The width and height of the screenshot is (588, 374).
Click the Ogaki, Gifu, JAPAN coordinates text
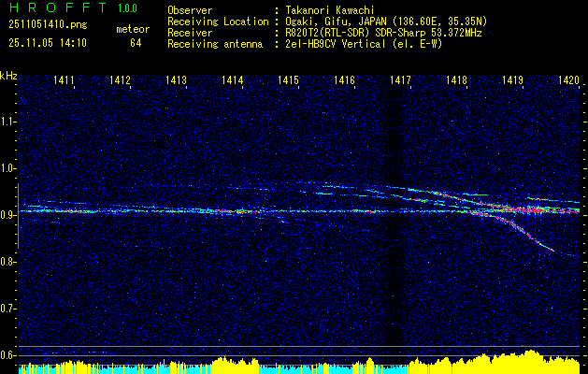(x=386, y=22)
